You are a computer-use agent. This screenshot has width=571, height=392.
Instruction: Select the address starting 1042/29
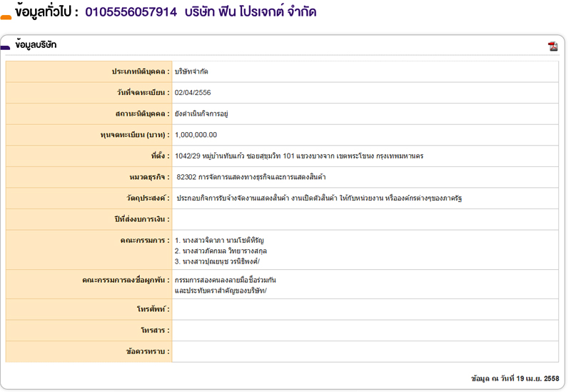[299, 156]
